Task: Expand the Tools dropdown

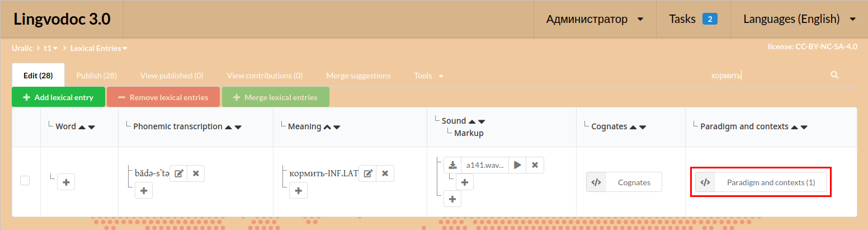Action: [x=428, y=76]
